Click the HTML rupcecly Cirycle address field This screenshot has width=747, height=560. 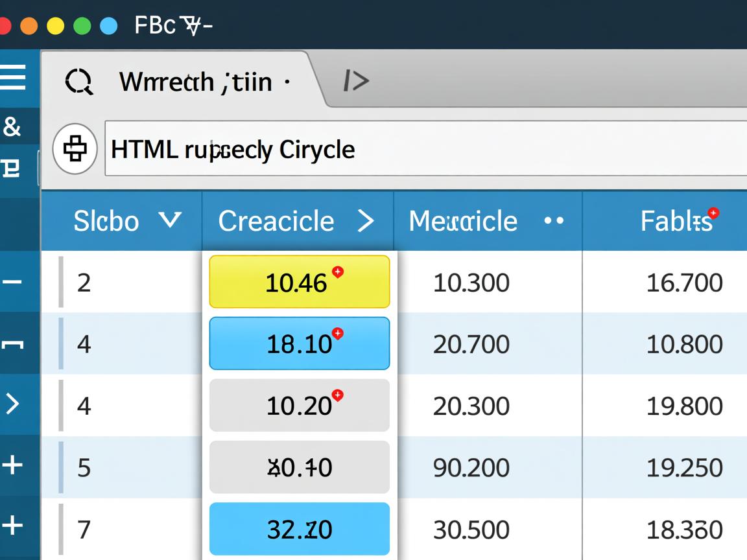pyautogui.click(x=421, y=149)
